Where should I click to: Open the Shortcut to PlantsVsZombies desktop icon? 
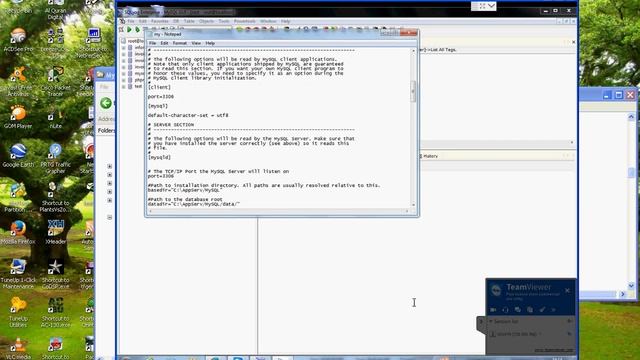coord(56,197)
